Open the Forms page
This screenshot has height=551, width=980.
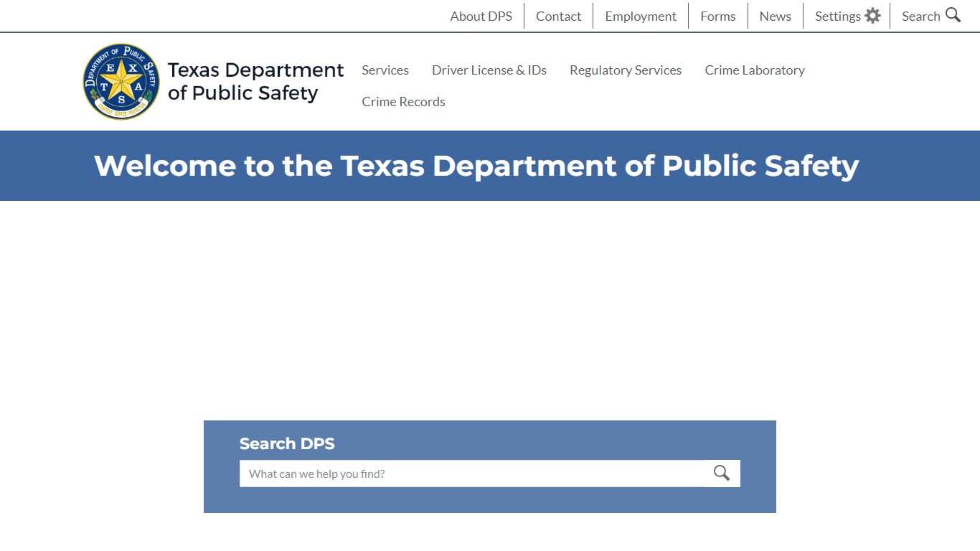[x=718, y=17]
